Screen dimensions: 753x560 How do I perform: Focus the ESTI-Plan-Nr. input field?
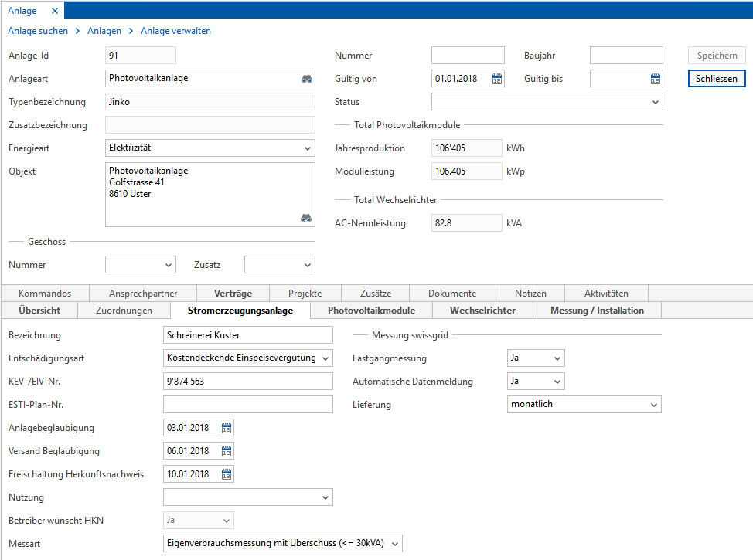tap(248, 405)
